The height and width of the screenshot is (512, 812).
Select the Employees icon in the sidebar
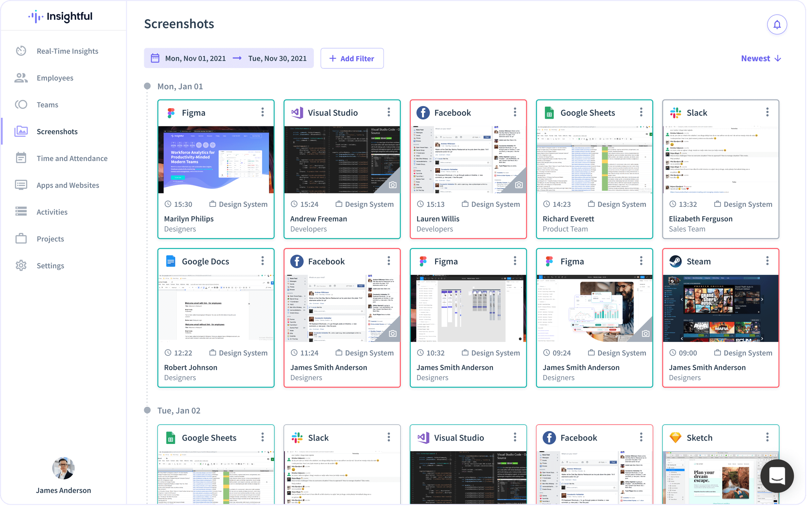21,78
